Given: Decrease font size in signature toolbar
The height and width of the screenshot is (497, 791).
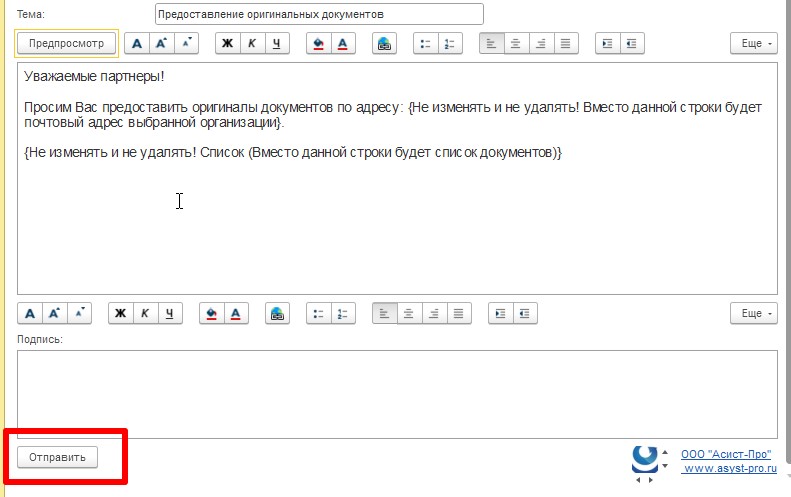Looking at the screenshot, I should 79,313.
